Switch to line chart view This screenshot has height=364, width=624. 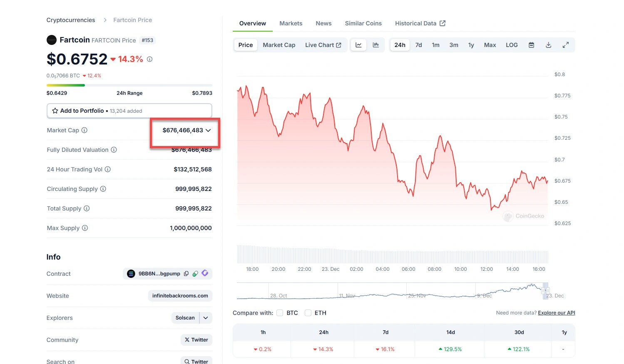pyautogui.click(x=358, y=45)
